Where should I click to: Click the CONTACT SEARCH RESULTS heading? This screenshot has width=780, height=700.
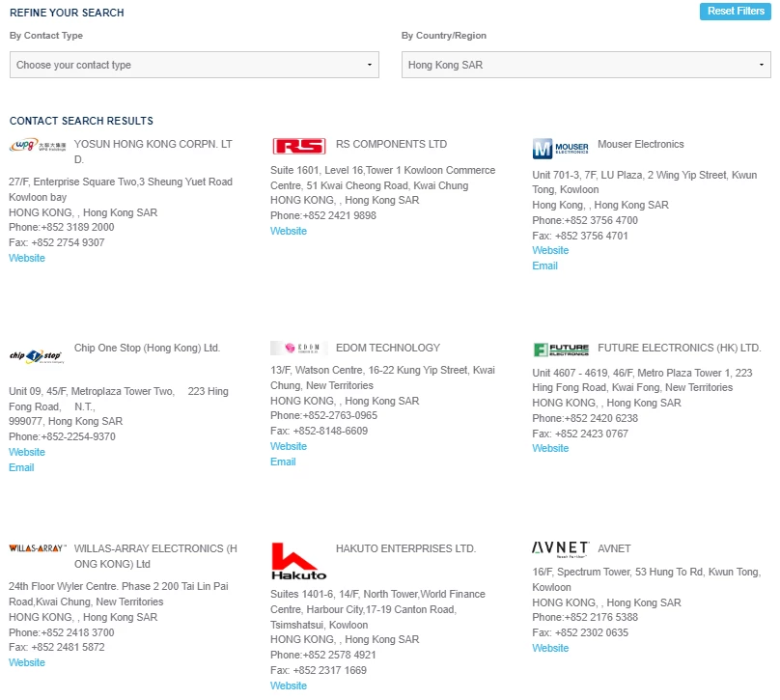81,121
